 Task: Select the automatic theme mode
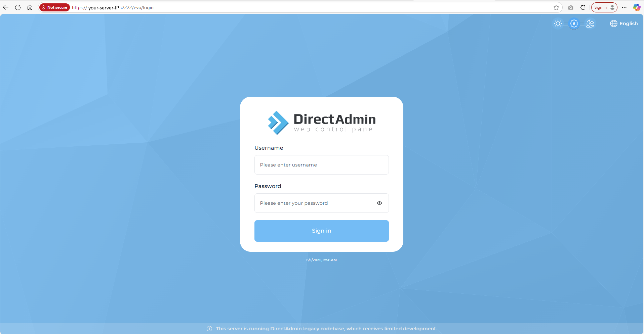tap(574, 23)
